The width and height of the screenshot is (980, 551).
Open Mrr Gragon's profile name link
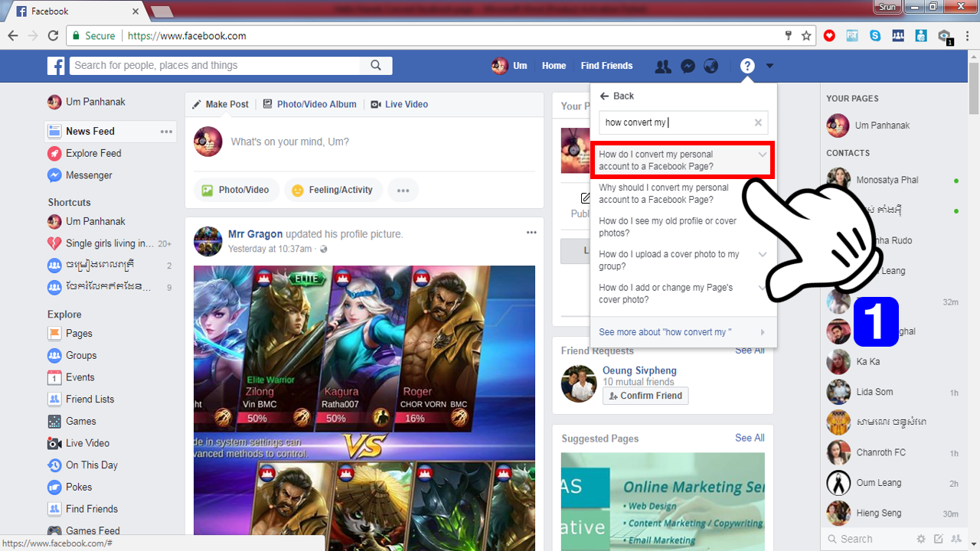click(x=255, y=234)
